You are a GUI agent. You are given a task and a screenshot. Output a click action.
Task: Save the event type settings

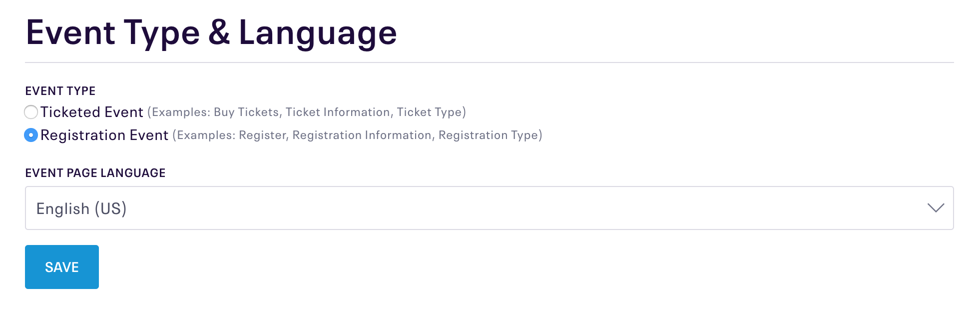pos(62,267)
